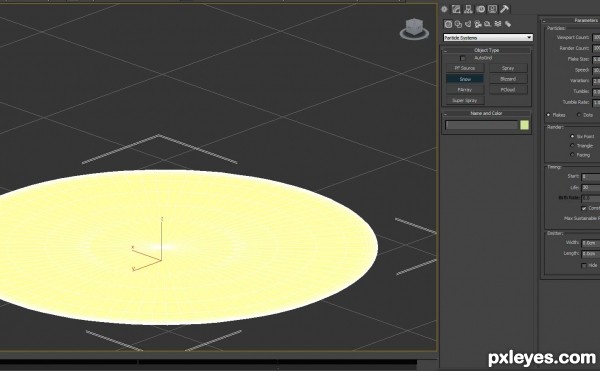Open the Modify command panel tab
This screenshot has height=371, width=600.
(456, 9)
